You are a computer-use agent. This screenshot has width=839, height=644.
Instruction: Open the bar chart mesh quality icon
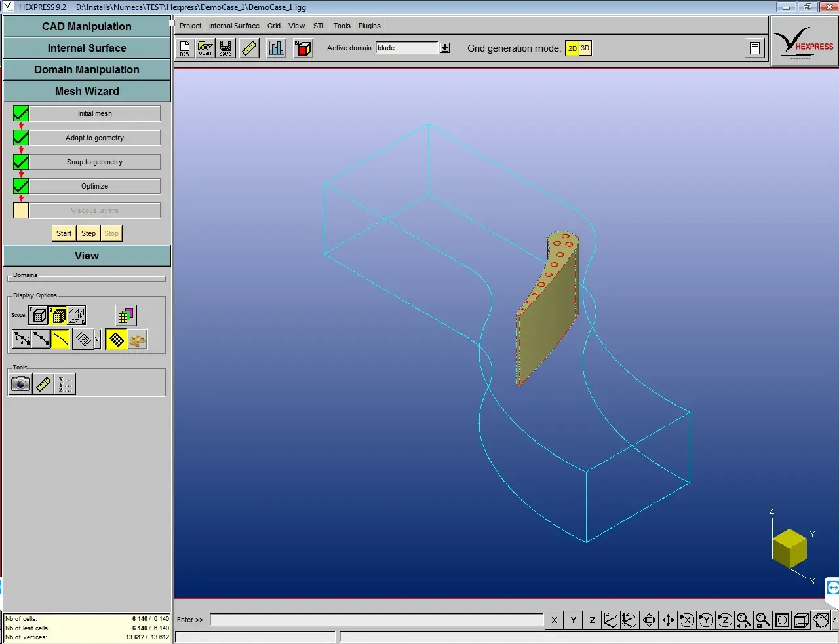tap(277, 48)
